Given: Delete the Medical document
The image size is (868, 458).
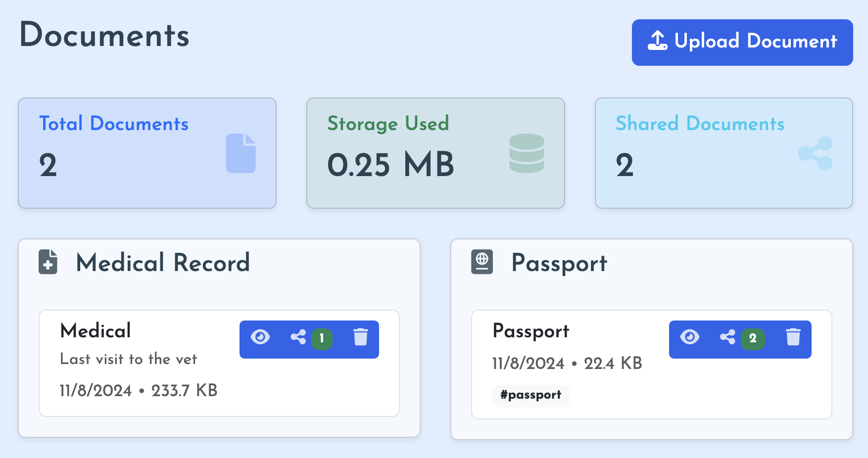Looking at the screenshot, I should click(x=361, y=337).
